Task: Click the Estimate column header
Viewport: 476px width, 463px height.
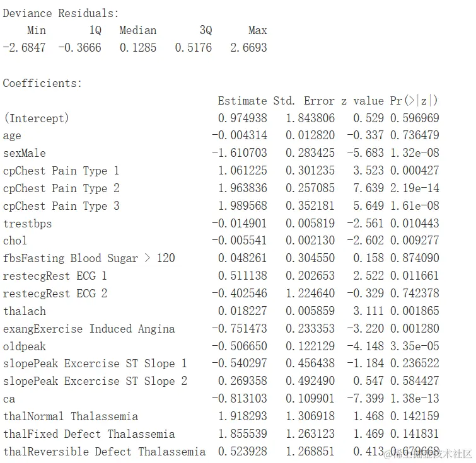Action: click(242, 101)
